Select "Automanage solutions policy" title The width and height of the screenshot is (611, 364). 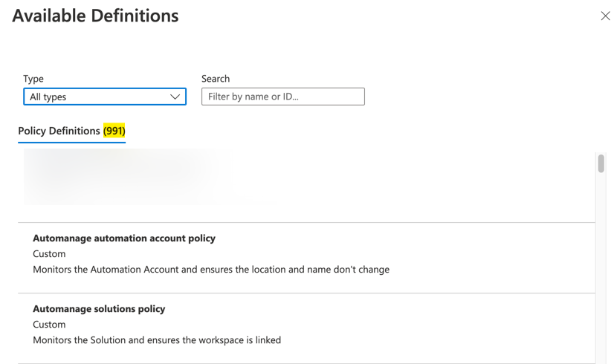click(99, 309)
